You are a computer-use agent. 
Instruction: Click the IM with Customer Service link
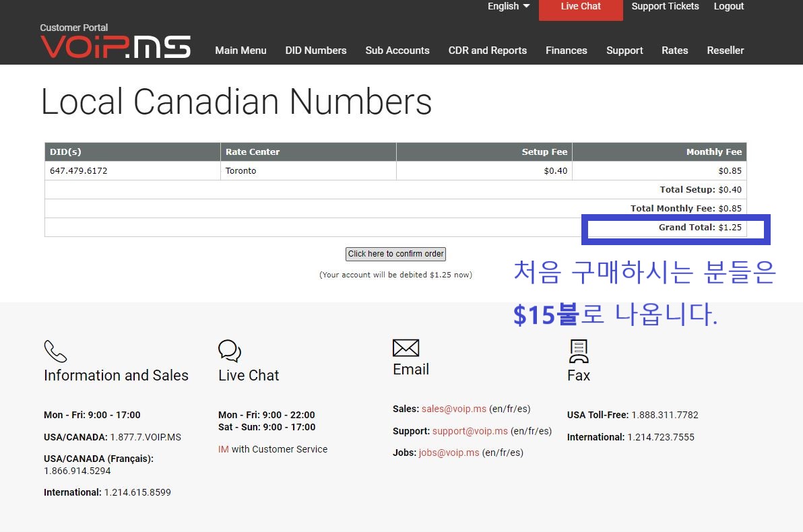pos(273,449)
